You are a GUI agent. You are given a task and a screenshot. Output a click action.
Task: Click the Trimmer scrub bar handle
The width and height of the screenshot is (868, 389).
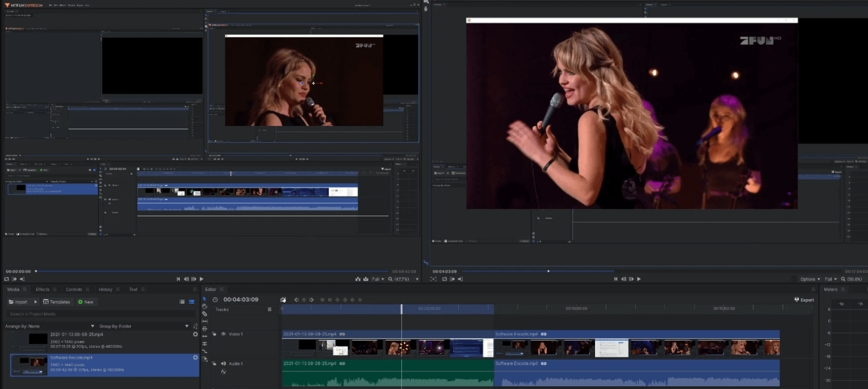pos(36,272)
